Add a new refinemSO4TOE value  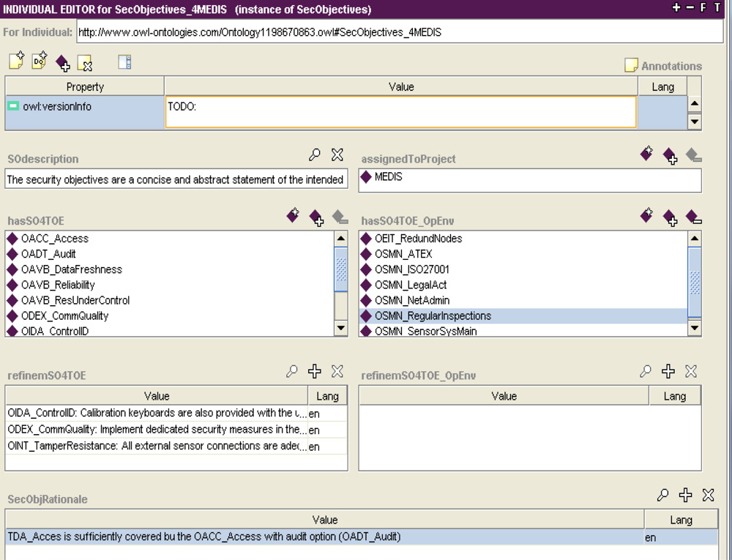coord(315,371)
